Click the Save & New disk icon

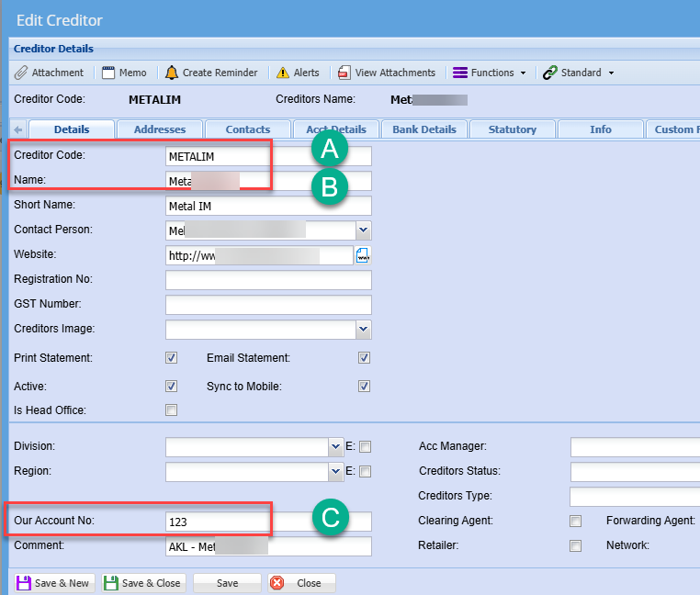[24, 583]
